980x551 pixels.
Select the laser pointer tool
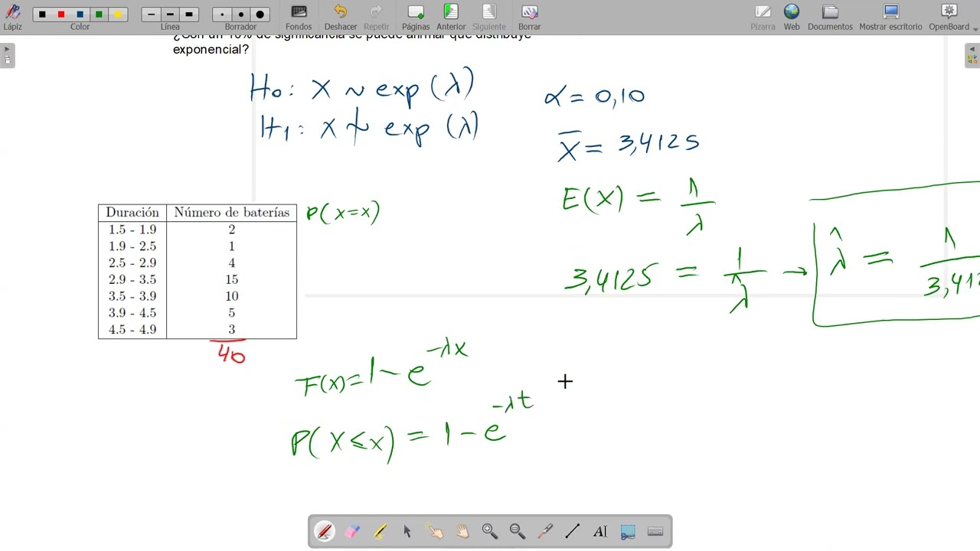545,531
